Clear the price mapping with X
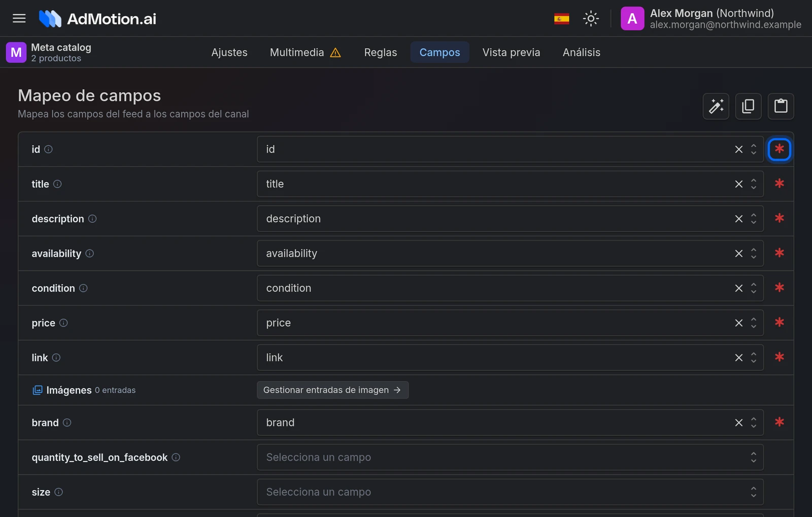The image size is (812, 517). pos(739,323)
